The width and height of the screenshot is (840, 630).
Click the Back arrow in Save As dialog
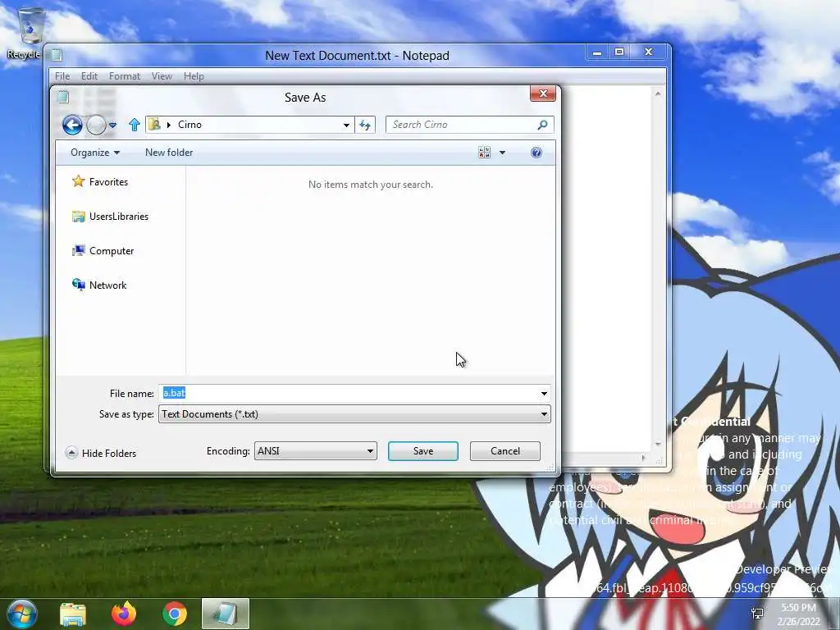(x=72, y=125)
